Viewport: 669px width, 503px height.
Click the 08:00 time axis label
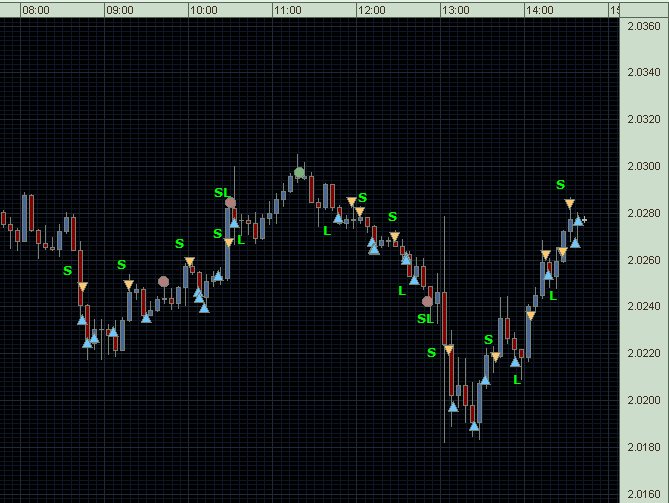(x=36, y=10)
